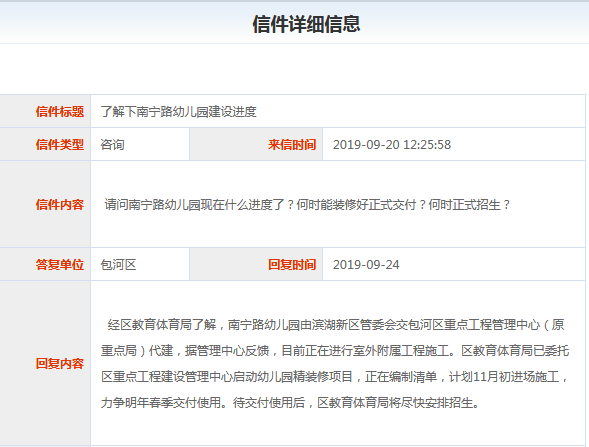589x447 pixels.
Task: Click the reply line starting 重点局）代建
Action: click(x=335, y=350)
